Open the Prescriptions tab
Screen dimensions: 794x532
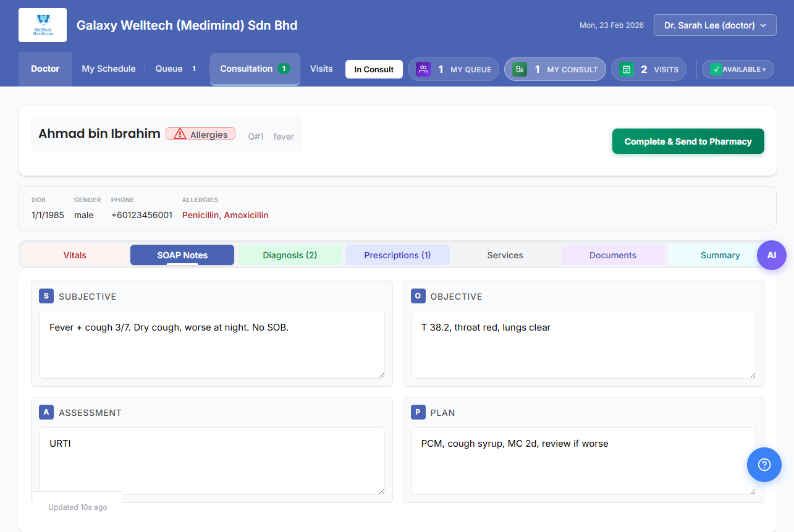pos(397,255)
